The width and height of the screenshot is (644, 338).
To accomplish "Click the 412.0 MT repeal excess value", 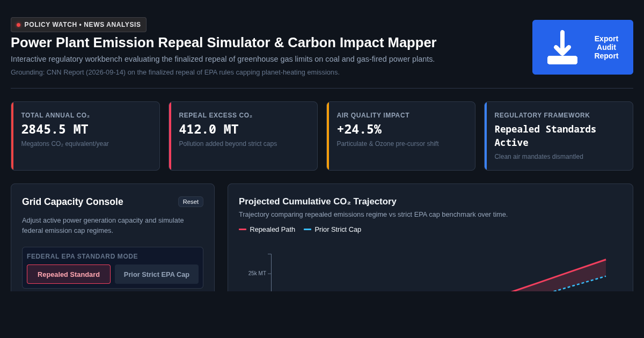I will pyautogui.click(x=209, y=129).
